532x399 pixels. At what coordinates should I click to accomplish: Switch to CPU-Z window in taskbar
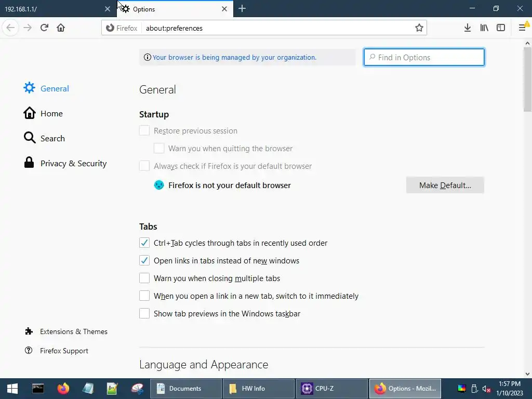(x=332, y=389)
